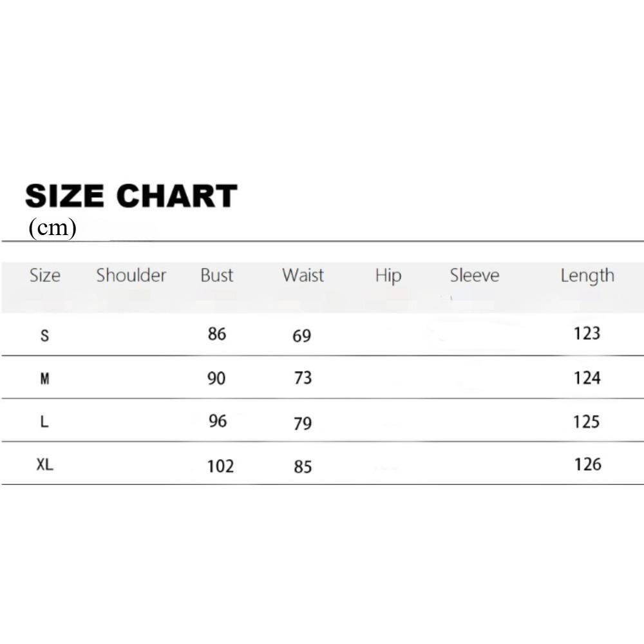Click the Bust column header
The width and height of the screenshot is (644, 644).
click(x=216, y=276)
